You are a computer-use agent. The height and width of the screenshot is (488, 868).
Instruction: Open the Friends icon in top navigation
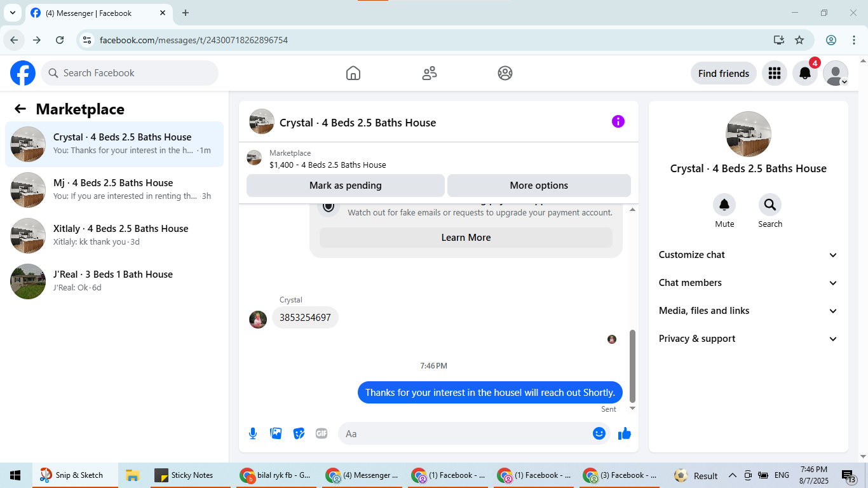click(430, 73)
